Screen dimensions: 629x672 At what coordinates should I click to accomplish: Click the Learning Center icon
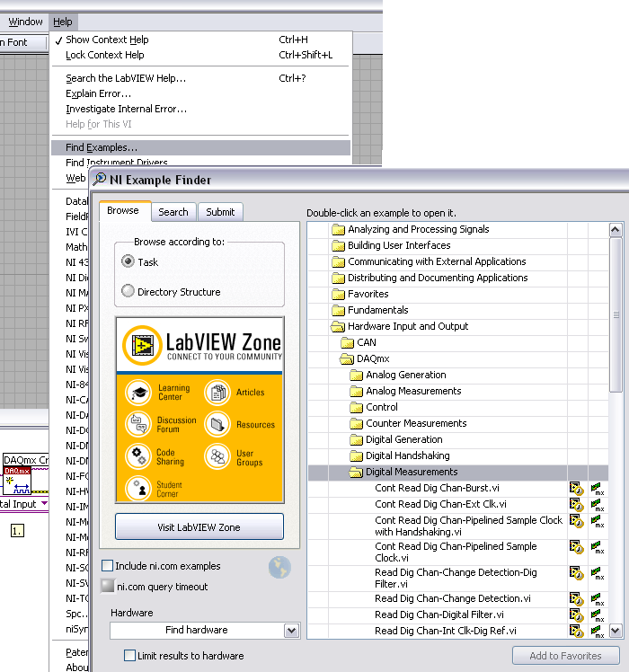[139, 393]
